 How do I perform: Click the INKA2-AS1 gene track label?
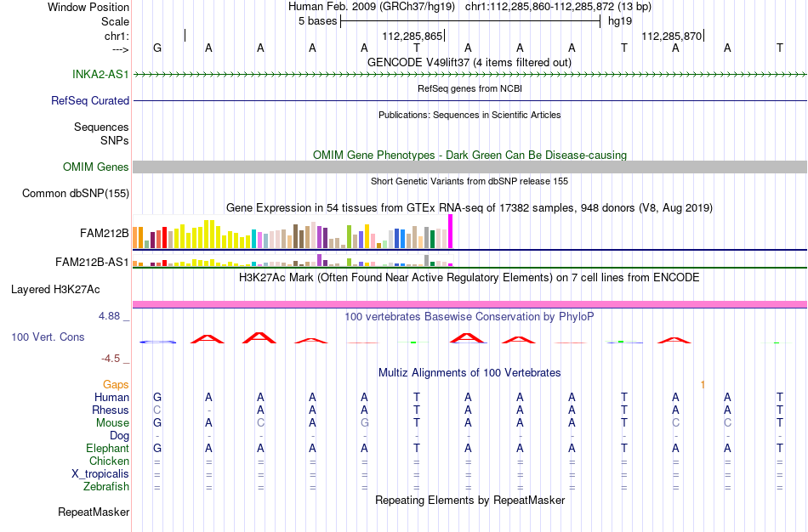[x=100, y=74]
